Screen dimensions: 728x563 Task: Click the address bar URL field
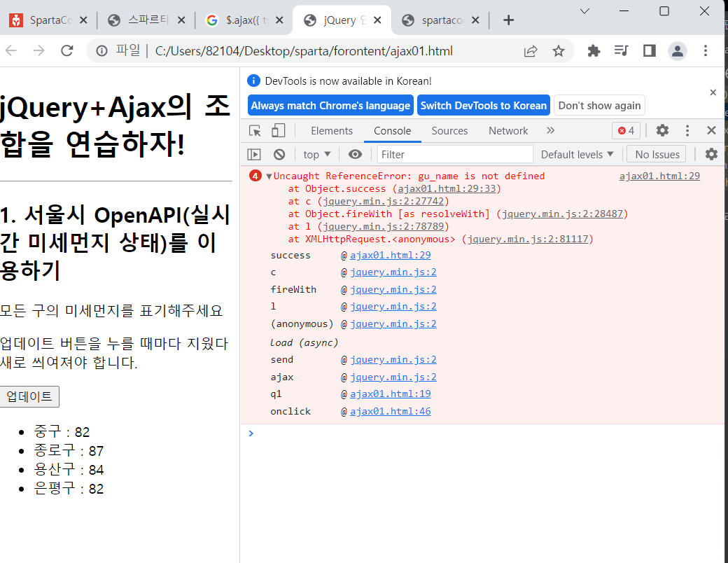point(304,51)
